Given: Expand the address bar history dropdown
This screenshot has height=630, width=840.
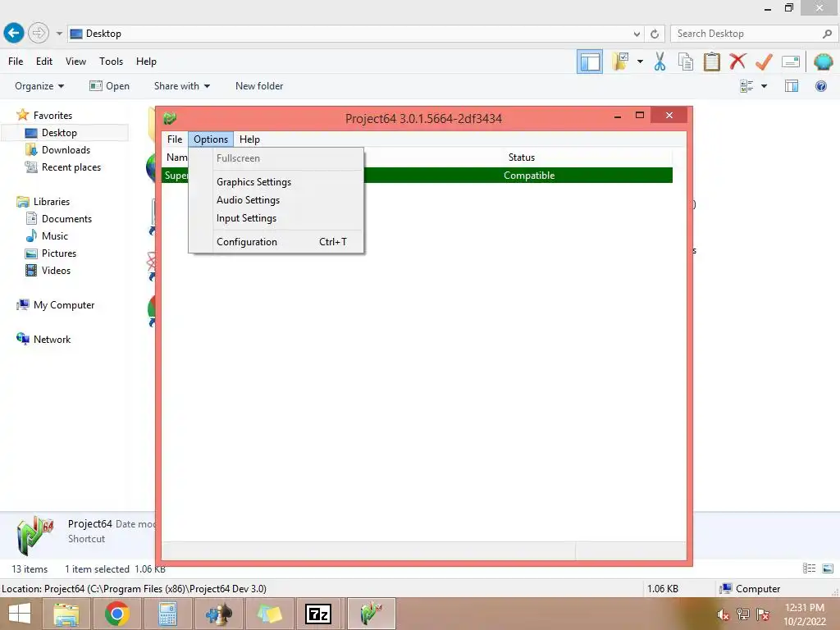Looking at the screenshot, I should point(637,34).
